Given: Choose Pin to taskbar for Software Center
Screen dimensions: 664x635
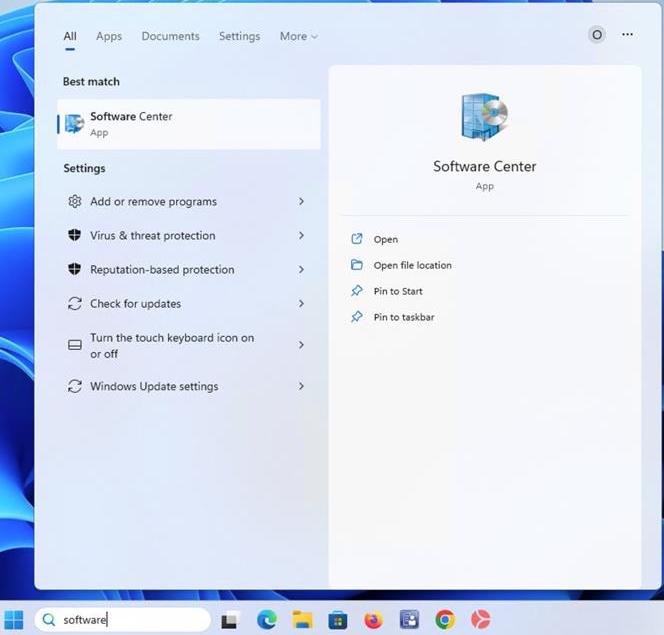Looking at the screenshot, I should click(x=403, y=318).
